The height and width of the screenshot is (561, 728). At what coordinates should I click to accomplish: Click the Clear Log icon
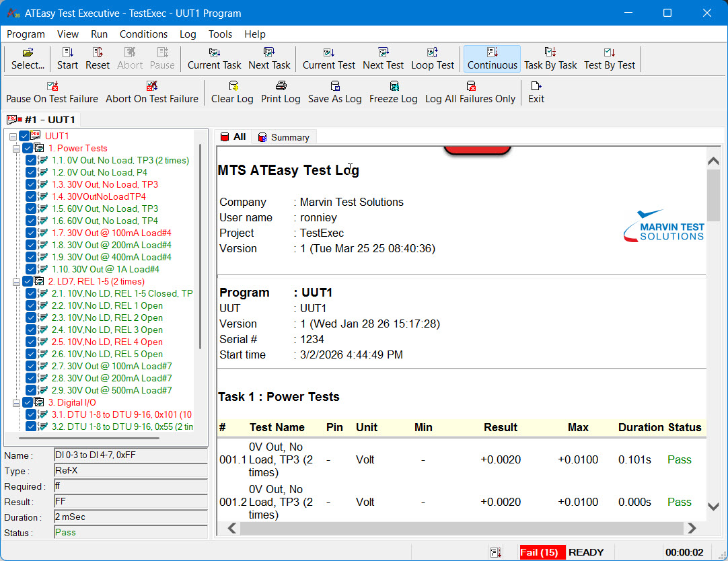pos(232,92)
